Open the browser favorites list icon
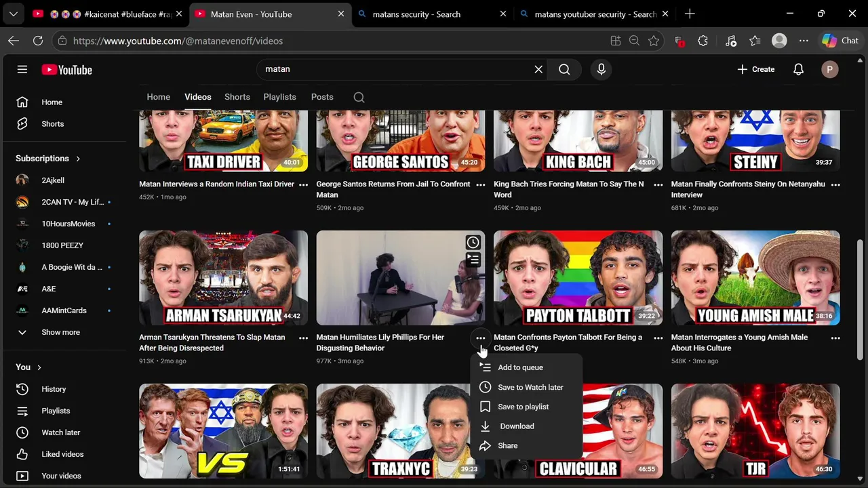 (755, 41)
